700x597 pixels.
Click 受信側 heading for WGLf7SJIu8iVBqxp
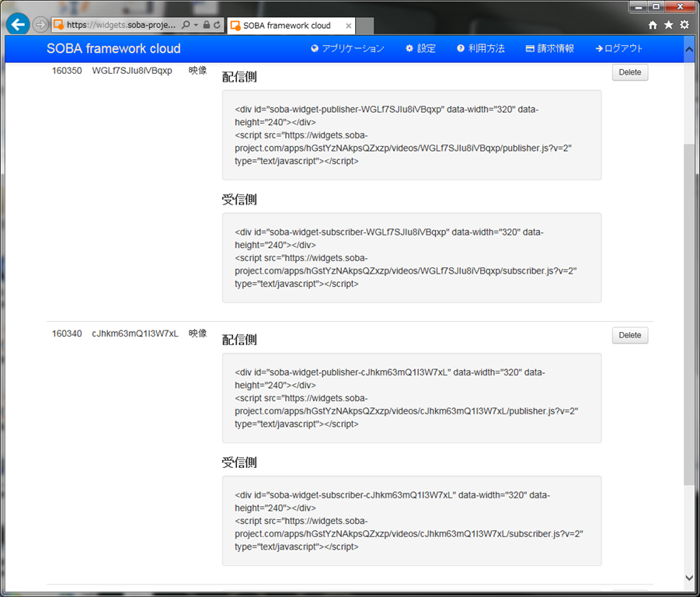click(239, 200)
